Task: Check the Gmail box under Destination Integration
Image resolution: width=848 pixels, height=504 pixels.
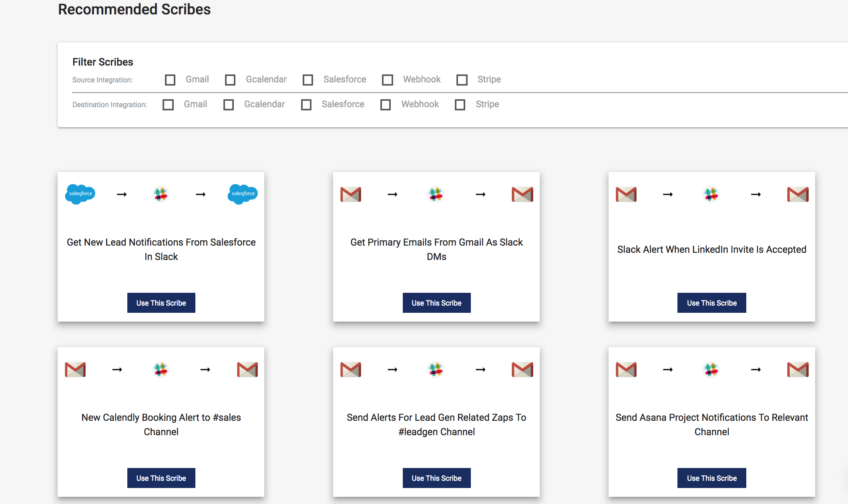Action: (168, 105)
